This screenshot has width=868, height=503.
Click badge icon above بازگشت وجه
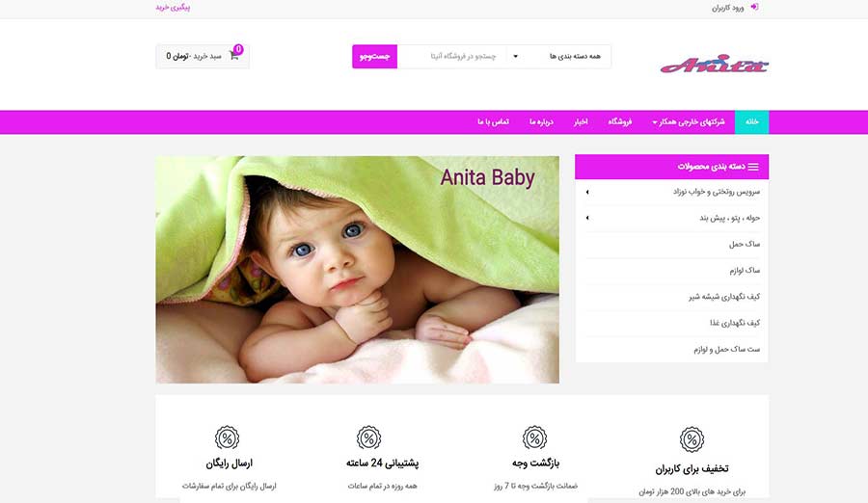point(534,438)
